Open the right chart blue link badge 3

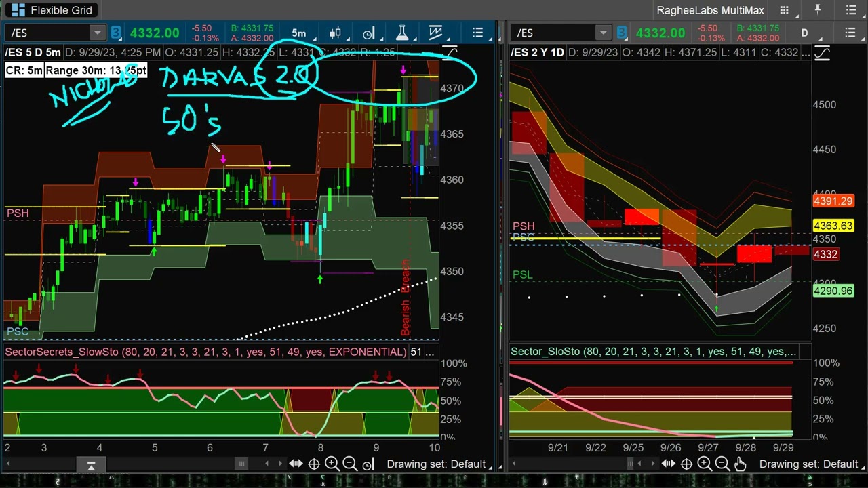[622, 33]
